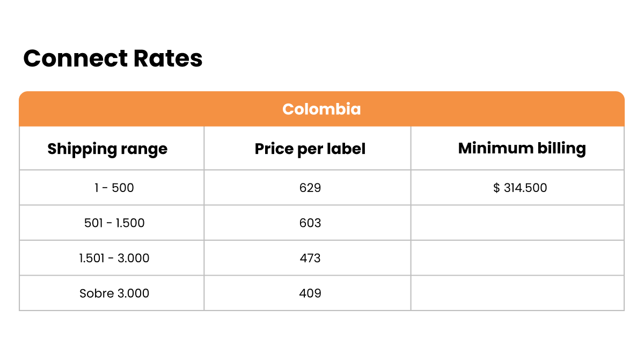The image size is (644, 354).
Task: Click the dollar sign in Minimum billing
Action: point(496,188)
